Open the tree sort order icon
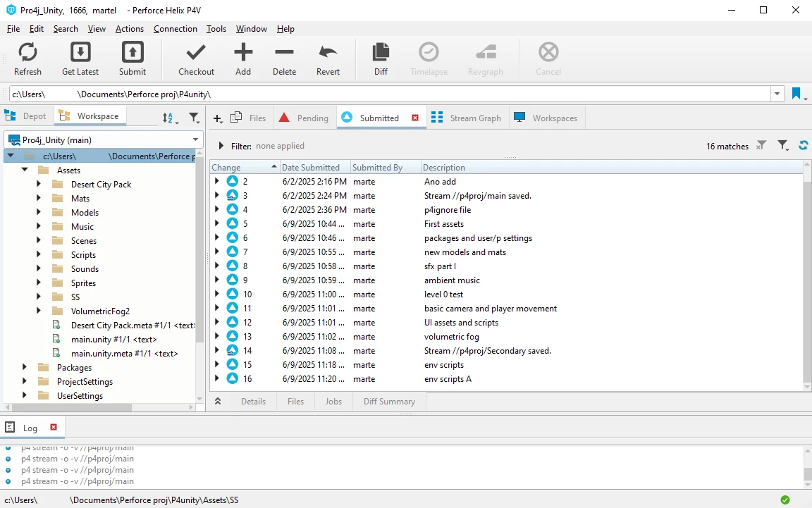The height and width of the screenshot is (508, 812). point(169,118)
